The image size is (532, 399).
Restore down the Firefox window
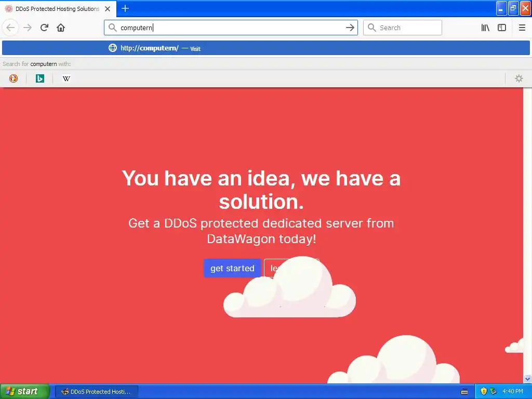click(x=513, y=8)
